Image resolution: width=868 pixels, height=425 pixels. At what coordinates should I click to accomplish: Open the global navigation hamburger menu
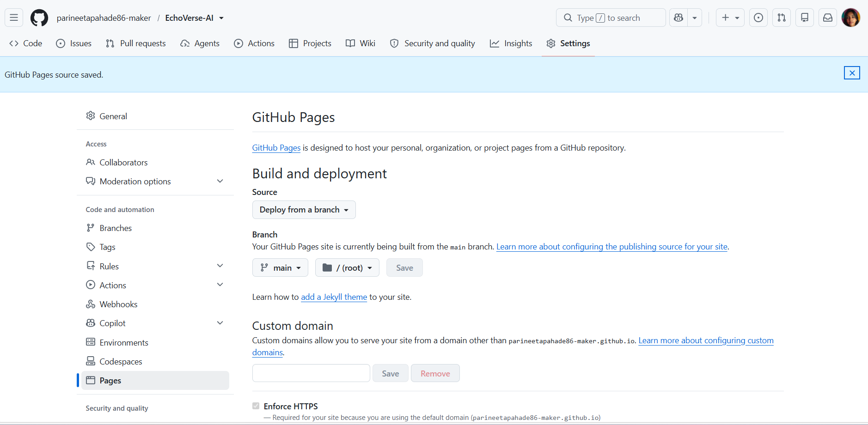click(14, 18)
